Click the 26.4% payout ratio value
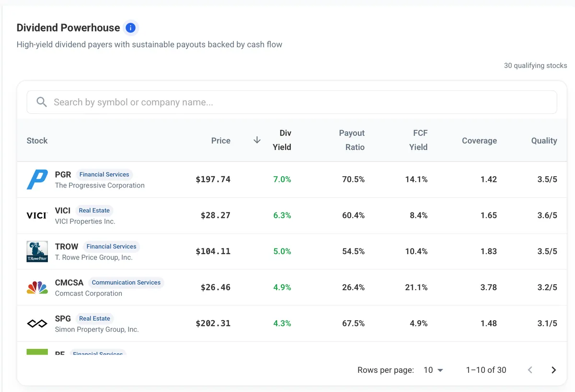The image size is (575, 392). click(354, 287)
